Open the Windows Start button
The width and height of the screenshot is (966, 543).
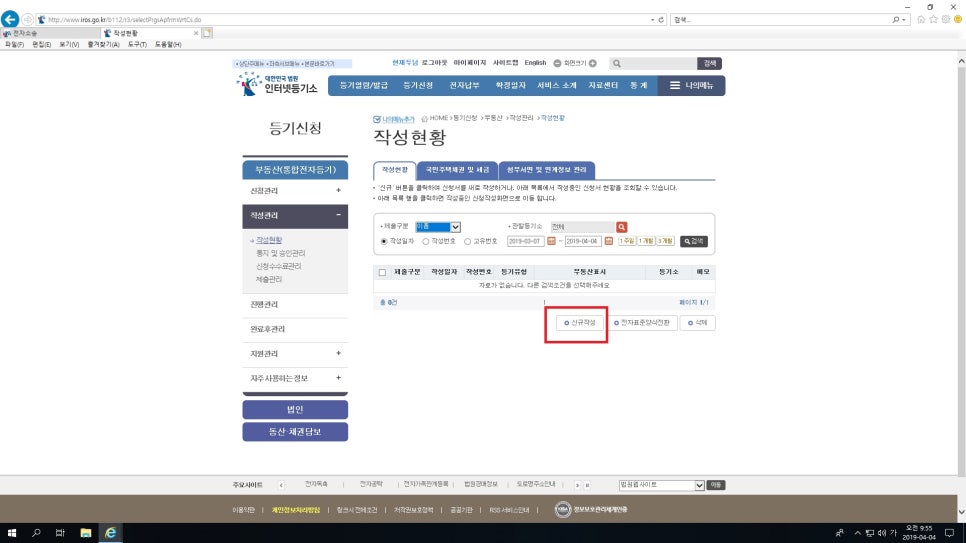click(x=11, y=533)
